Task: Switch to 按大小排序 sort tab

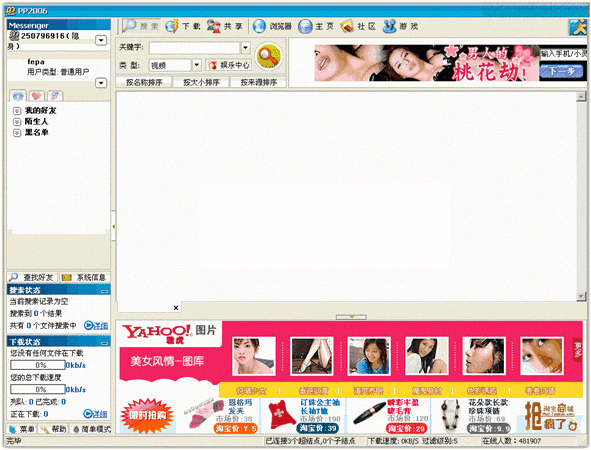Action: 201,82
